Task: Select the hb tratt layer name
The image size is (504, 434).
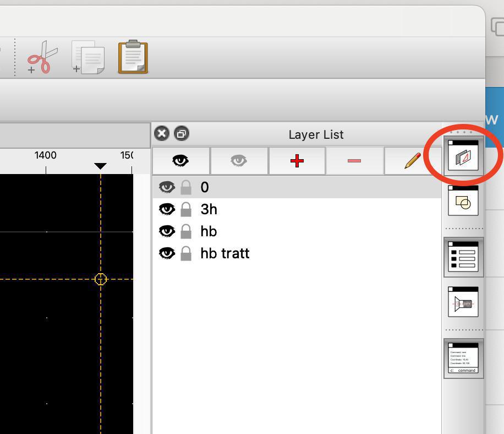Action: [224, 253]
